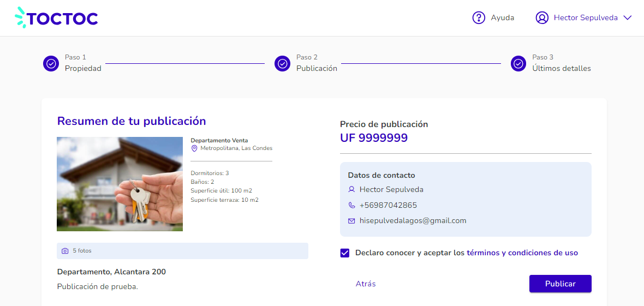
Task: Click the Precio de publicación label
Action: point(384,124)
